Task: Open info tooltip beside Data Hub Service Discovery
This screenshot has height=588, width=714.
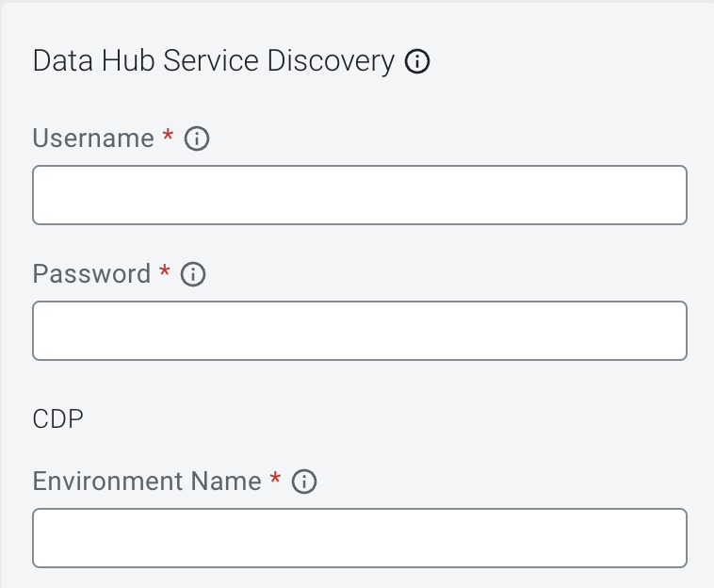Action: click(x=417, y=61)
